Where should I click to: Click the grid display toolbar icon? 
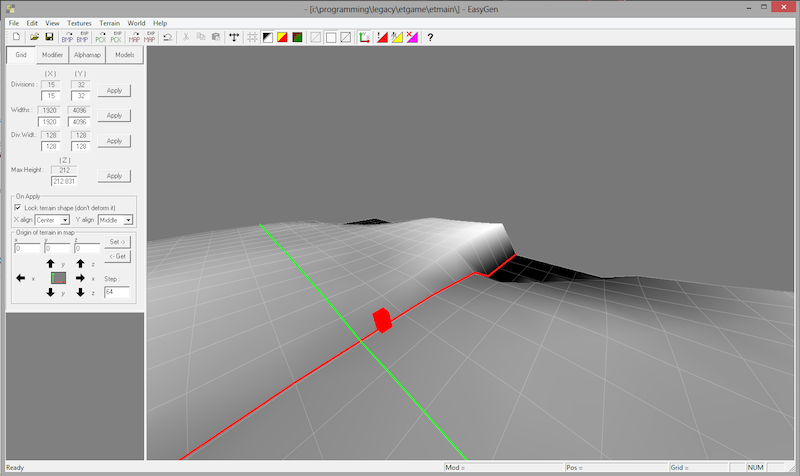point(251,37)
